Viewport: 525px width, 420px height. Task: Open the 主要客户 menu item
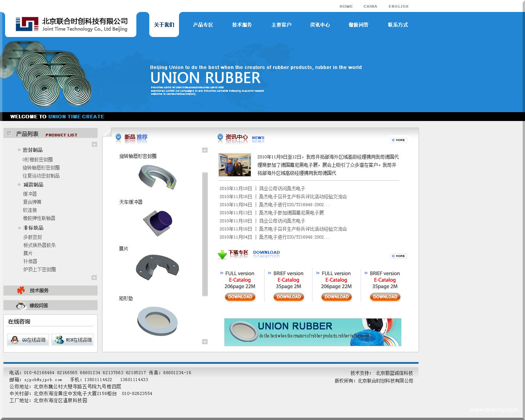(281, 25)
